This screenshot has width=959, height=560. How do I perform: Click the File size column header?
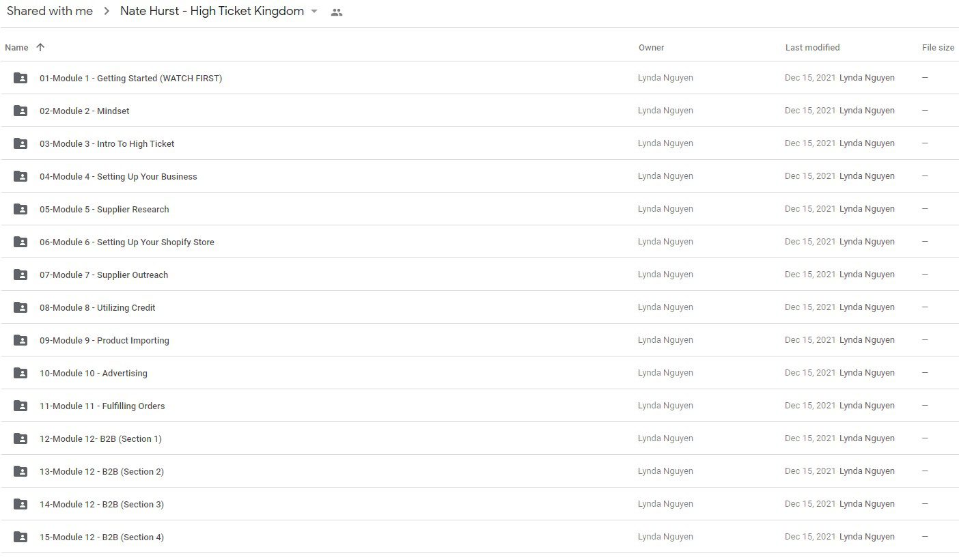938,48
